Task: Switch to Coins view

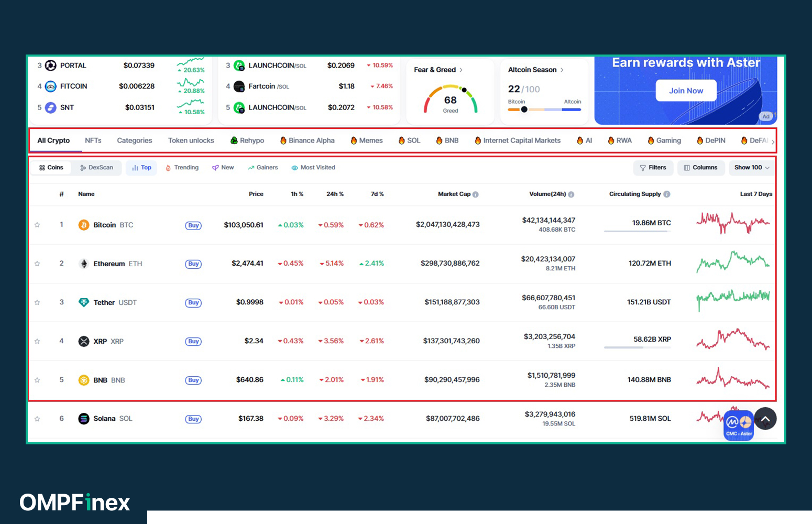Action: pos(51,168)
